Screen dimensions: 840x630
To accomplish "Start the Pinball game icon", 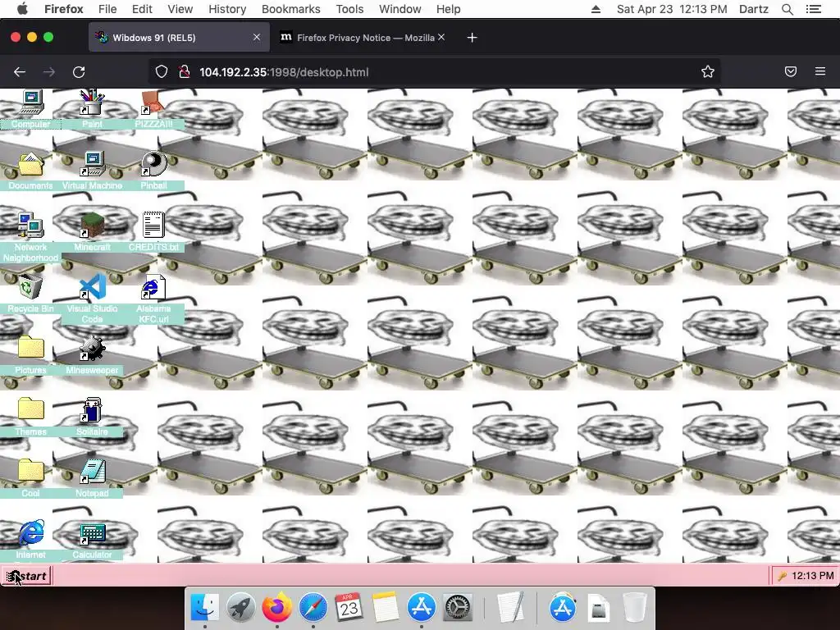I will [x=153, y=164].
